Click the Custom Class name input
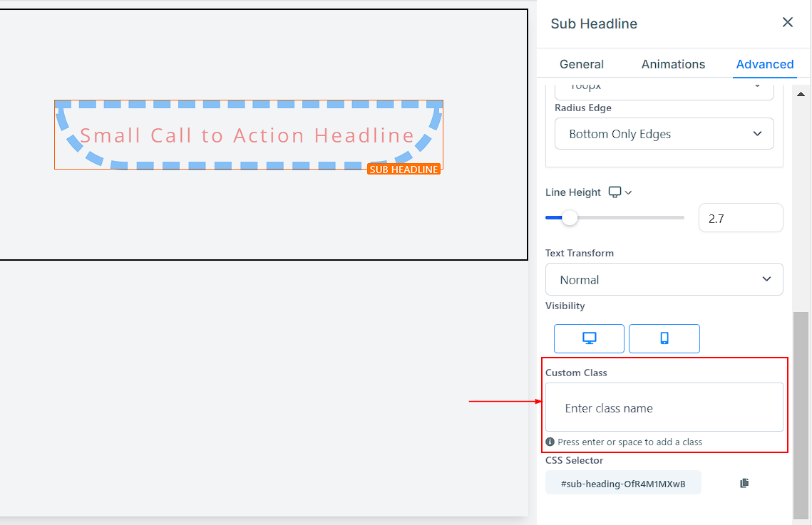 click(664, 407)
